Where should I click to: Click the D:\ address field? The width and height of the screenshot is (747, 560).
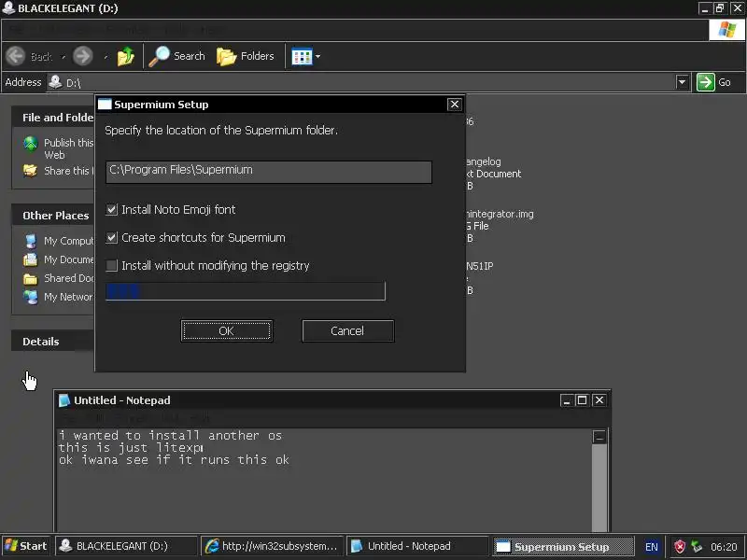coord(361,82)
